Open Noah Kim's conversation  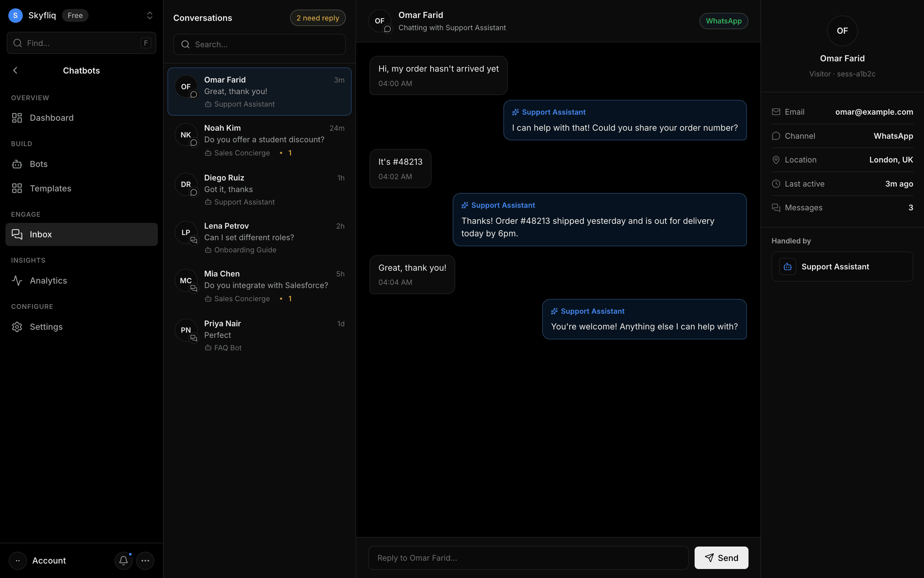[259, 140]
